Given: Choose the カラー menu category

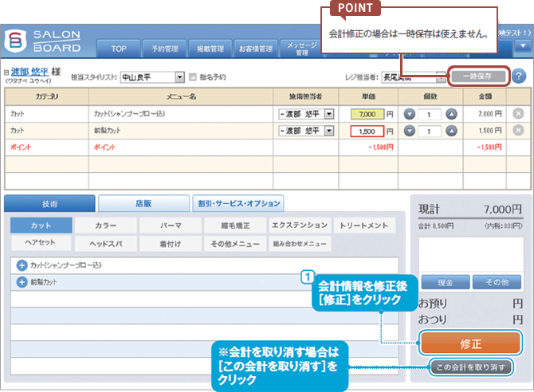Looking at the screenshot, I should click(106, 225).
